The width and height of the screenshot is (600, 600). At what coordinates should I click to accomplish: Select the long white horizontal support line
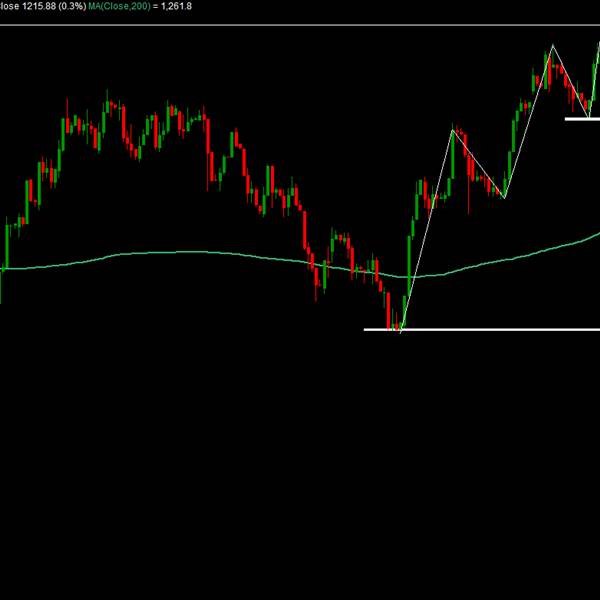pyautogui.click(x=482, y=329)
